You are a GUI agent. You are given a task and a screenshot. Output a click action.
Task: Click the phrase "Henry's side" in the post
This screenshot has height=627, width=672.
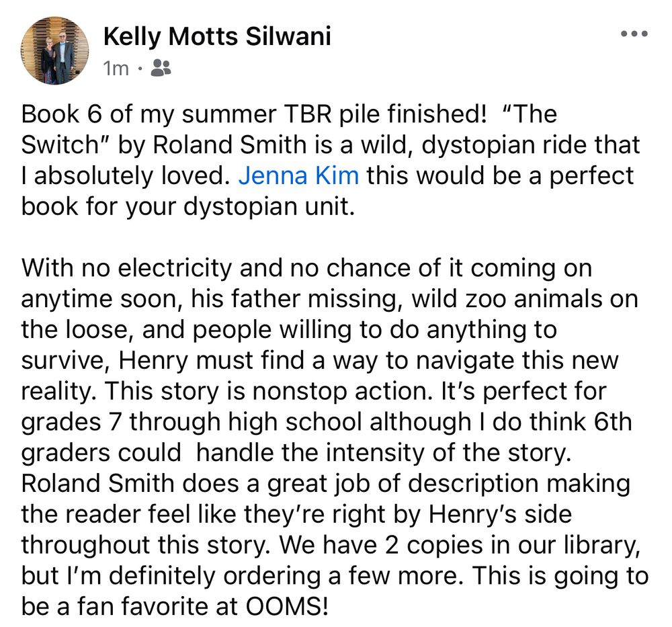pyautogui.click(x=500, y=514)
